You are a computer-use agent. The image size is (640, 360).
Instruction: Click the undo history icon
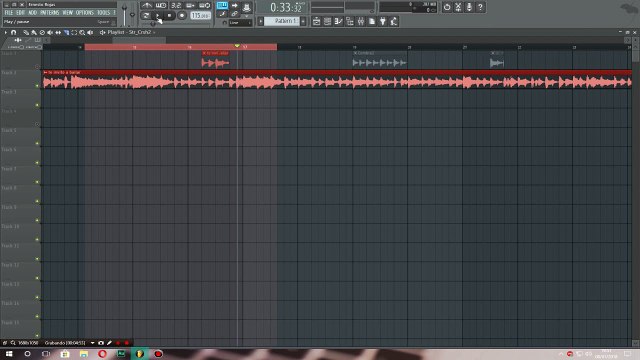[x=447, y=7]
